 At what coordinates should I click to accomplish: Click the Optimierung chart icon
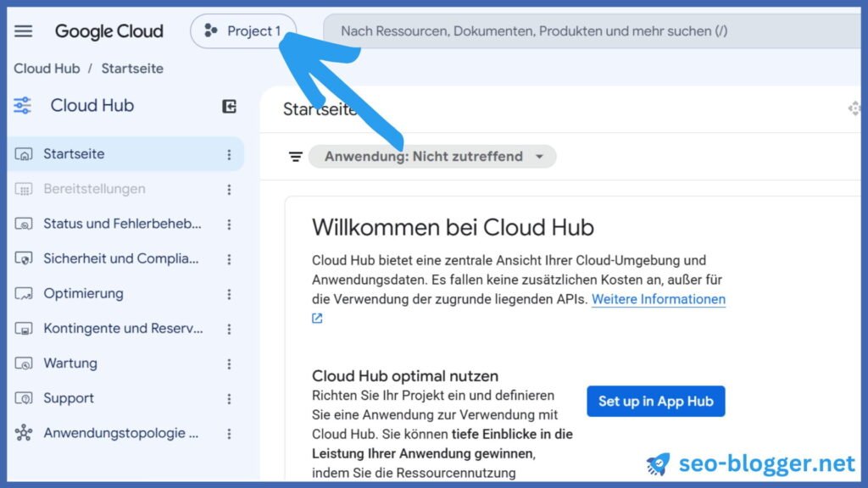[x=23, y=294]
